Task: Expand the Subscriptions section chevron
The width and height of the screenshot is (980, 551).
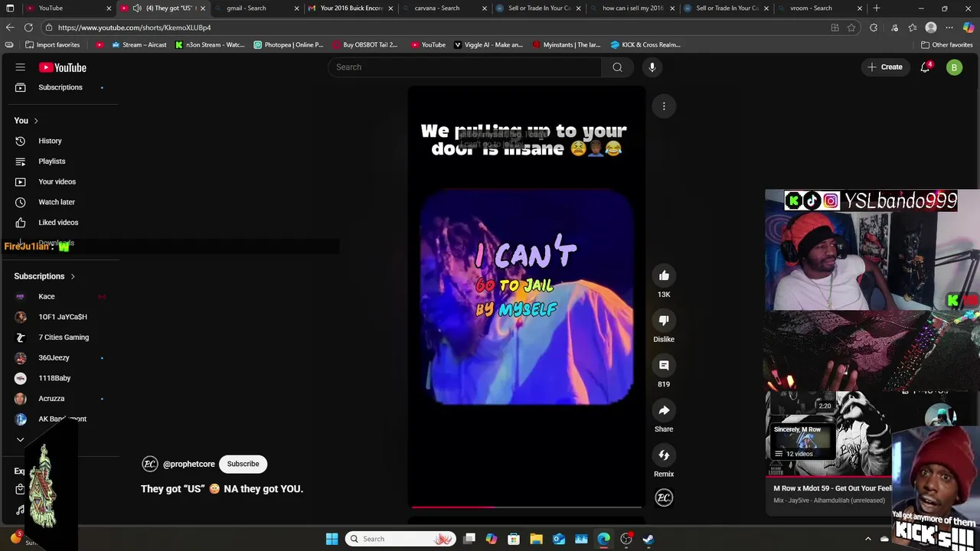Action: (73, 276)
